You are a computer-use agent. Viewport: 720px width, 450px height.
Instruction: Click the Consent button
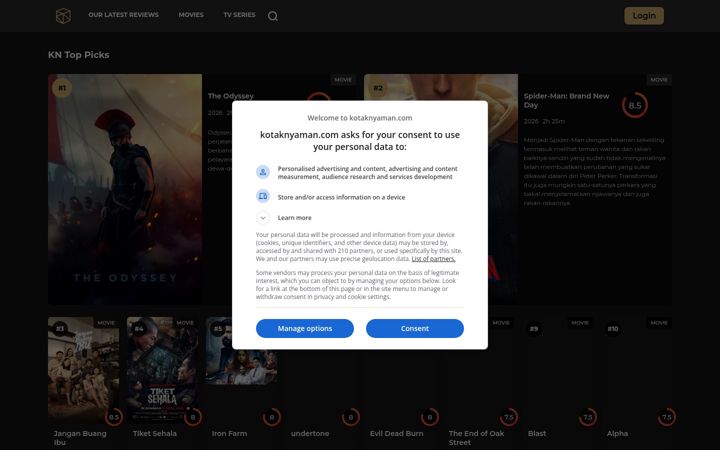tap(415, 328)
